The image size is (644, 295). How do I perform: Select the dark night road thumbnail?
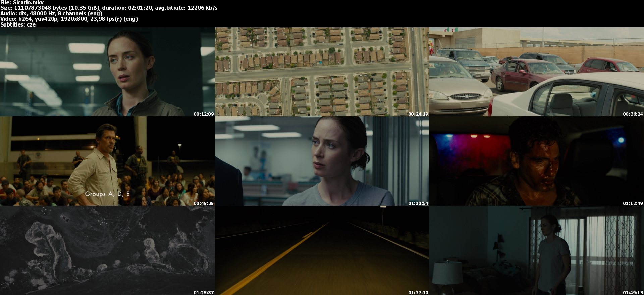pos(322,250)
